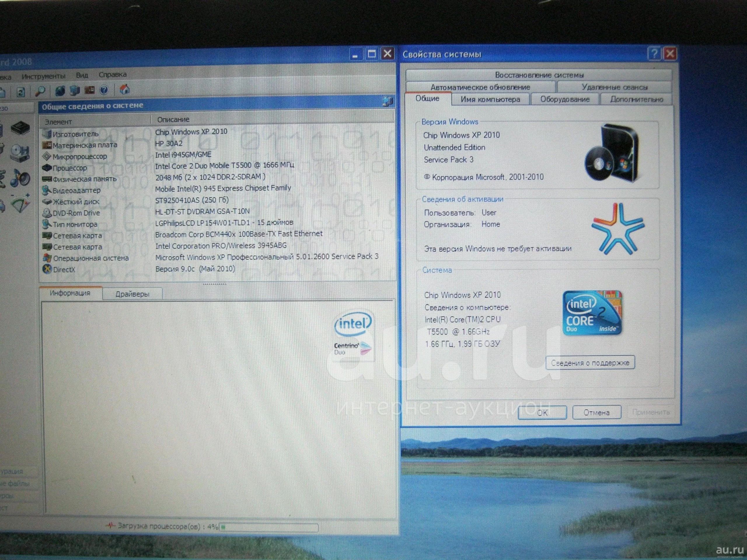Image resolution: width=747 pixels, height=560 pixels.
Task: Click the network computers toolbar icon
Action: (75, 90)
